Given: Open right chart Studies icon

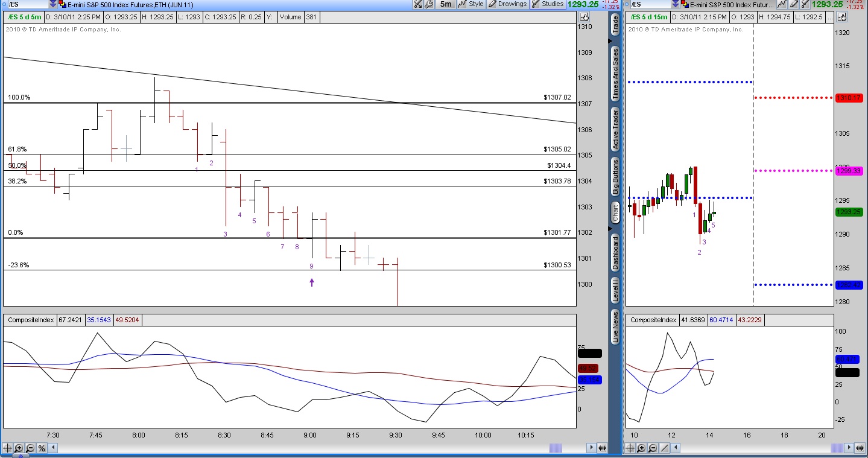Looking at the screenshot, I should tap(806, 4).
